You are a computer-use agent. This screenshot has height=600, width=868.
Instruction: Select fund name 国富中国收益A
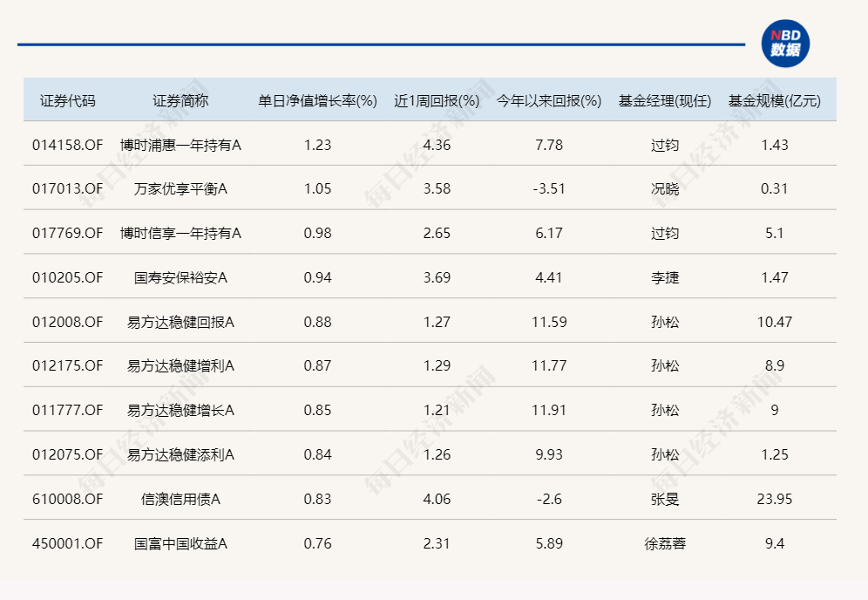point(180,543)
